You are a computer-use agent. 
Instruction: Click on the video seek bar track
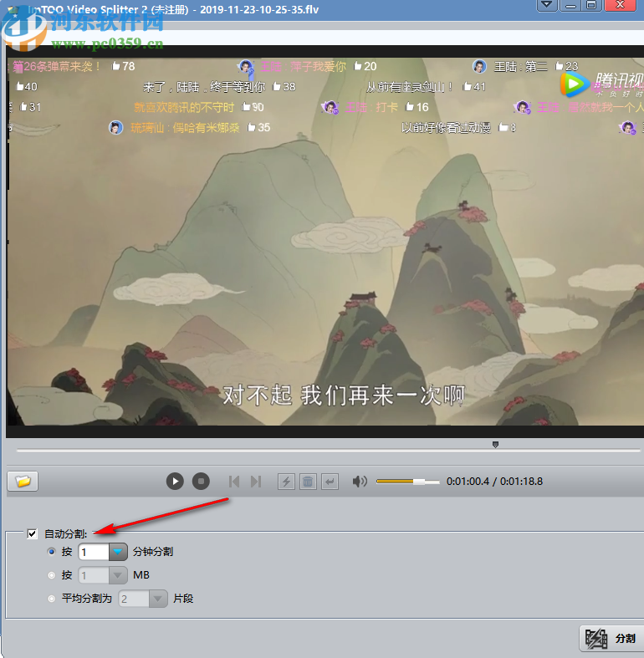pyautogui.click(x=328, y=451)
